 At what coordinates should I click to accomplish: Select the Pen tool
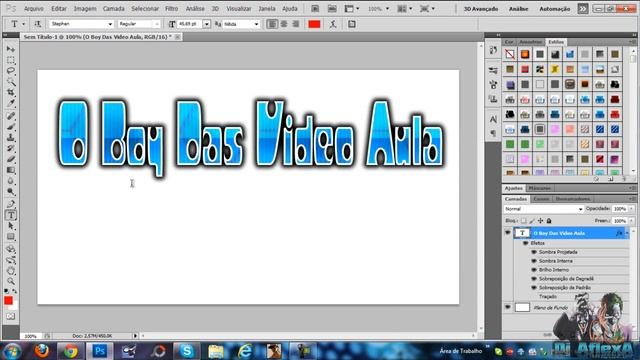click(x=11, y=204)
